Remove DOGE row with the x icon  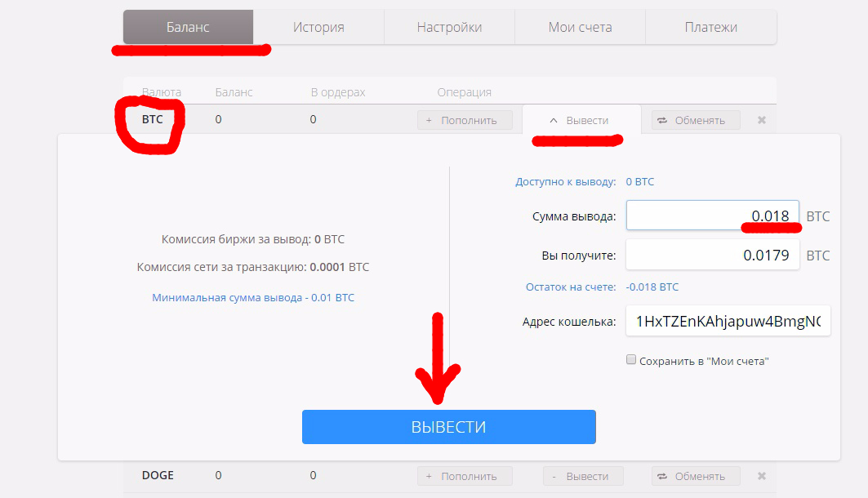point(762,476)
